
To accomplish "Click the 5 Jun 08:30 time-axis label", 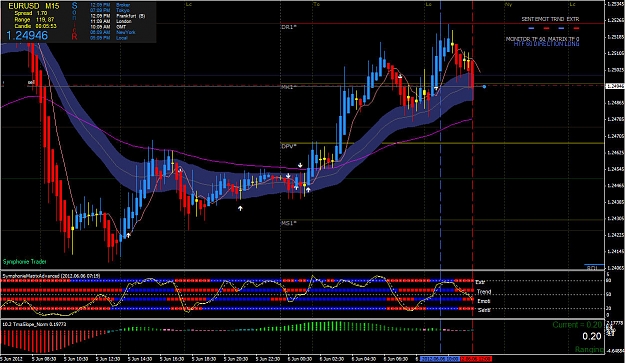I will click(x=43, y=359).
